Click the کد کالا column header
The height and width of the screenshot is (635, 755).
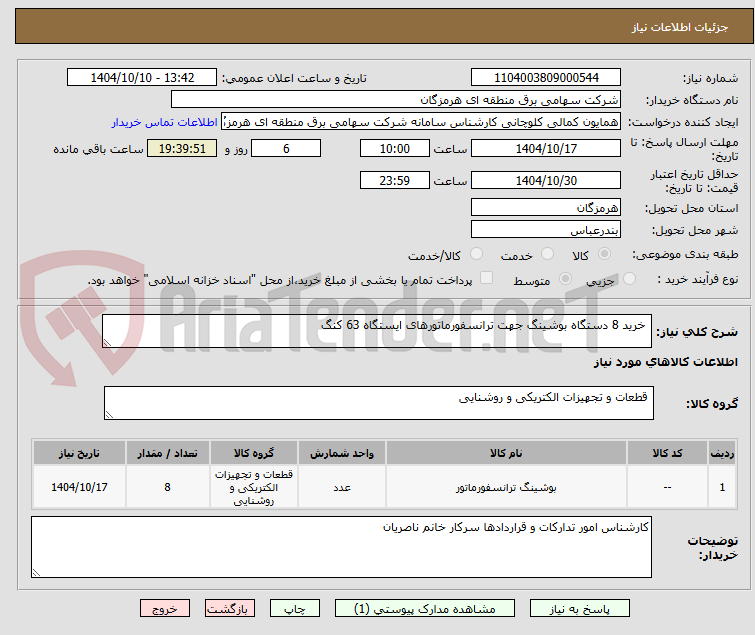[x=667, y=453]
